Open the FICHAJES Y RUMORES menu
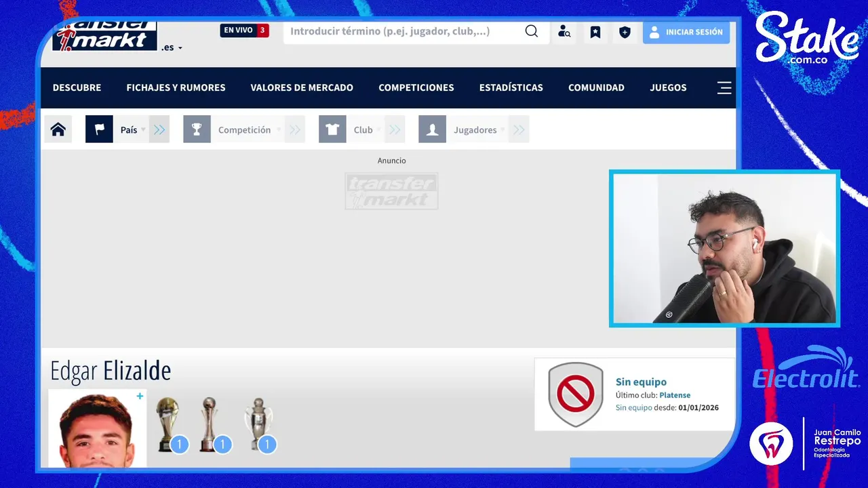 point(176,87)
